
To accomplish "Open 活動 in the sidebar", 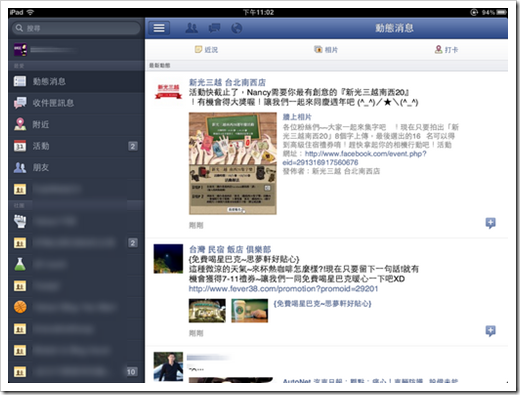I will tap(77, 146).
